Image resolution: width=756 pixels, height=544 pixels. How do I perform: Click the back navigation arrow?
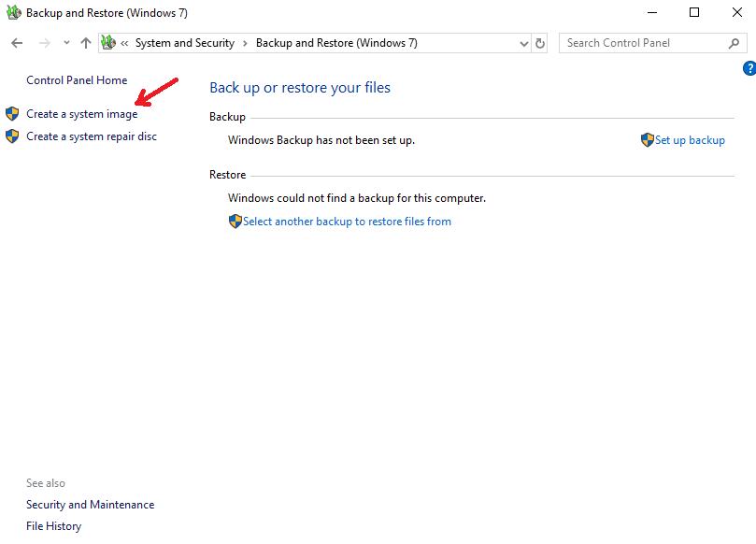(x=17, y=43)
